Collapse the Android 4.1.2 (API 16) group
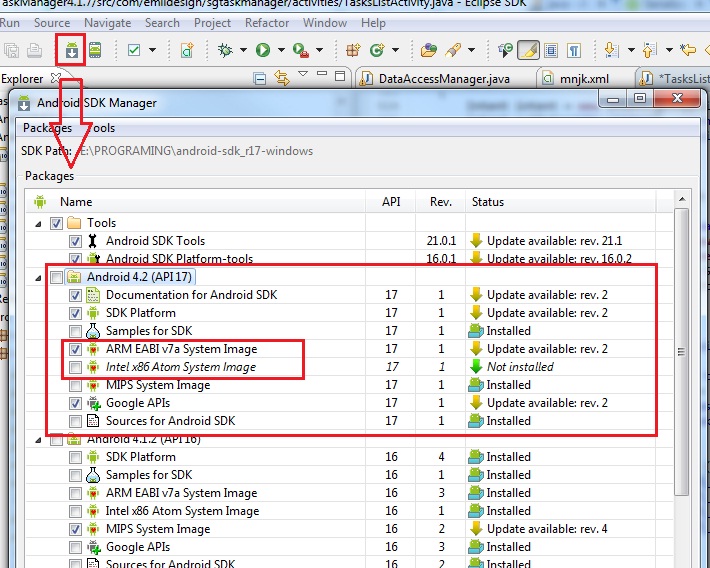The image size is (710, 568). (38, 440)
